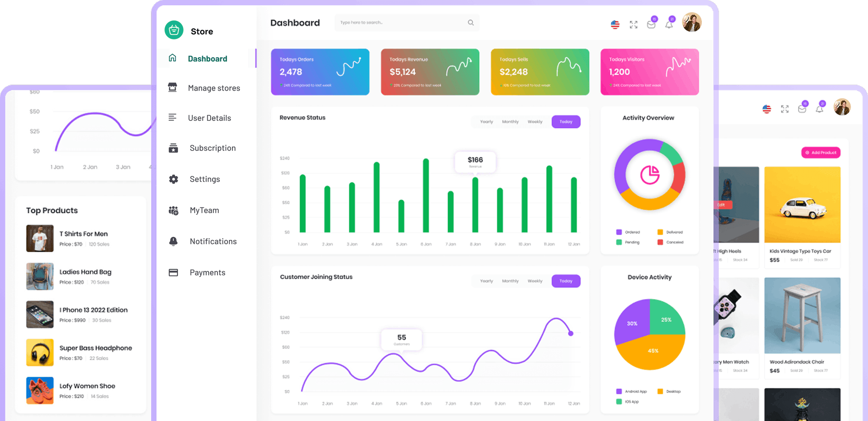Click the search magnifier icon
868x421 pixels.
tap(470, 22)
